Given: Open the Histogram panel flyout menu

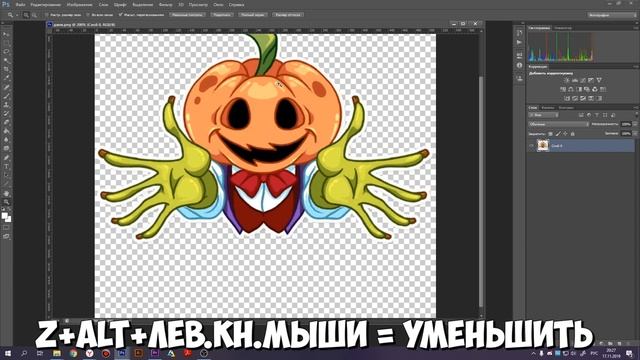Looking at the screenshot, I should click(636, 28).
